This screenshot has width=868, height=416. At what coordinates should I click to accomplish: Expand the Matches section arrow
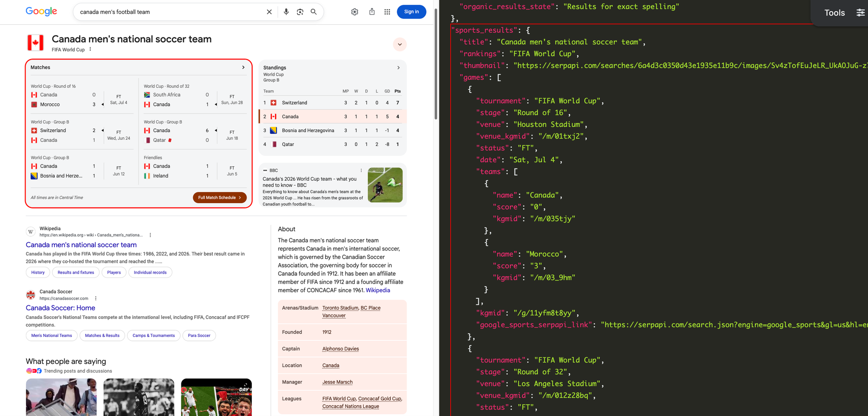(243, 67)
